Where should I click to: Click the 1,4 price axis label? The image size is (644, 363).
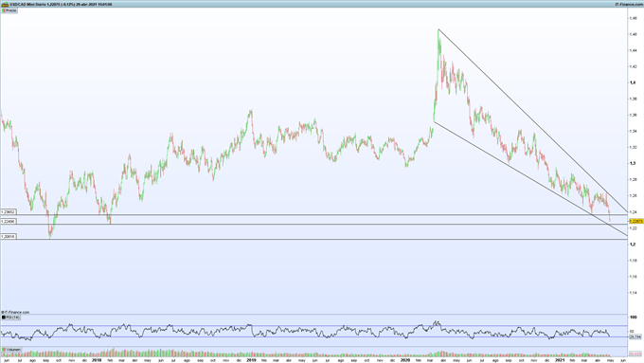pyautogui.click(x=633, y=82)
